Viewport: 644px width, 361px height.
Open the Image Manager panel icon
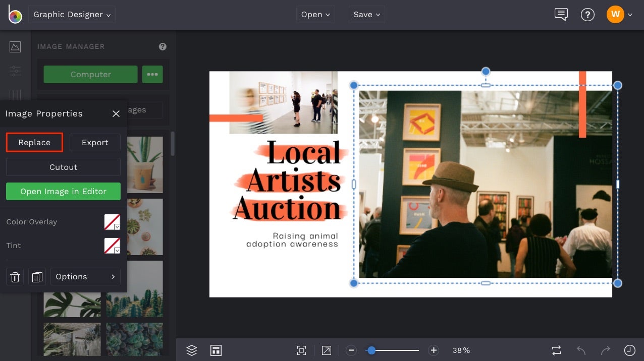tap(15, 46)
